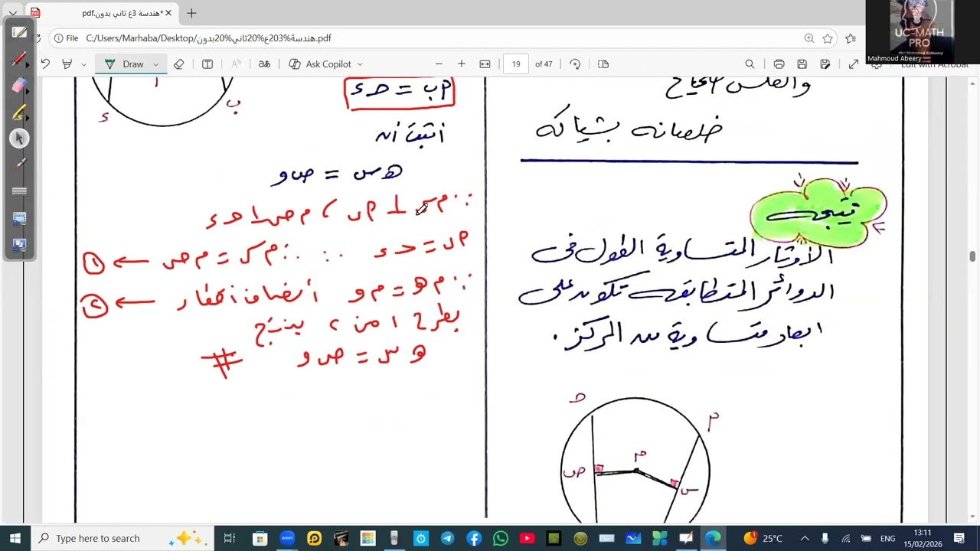This screenshot has width=980, height=551.
Task: Show hidden system tray icons
Action: pyautogui.click(x=805, y=538)
